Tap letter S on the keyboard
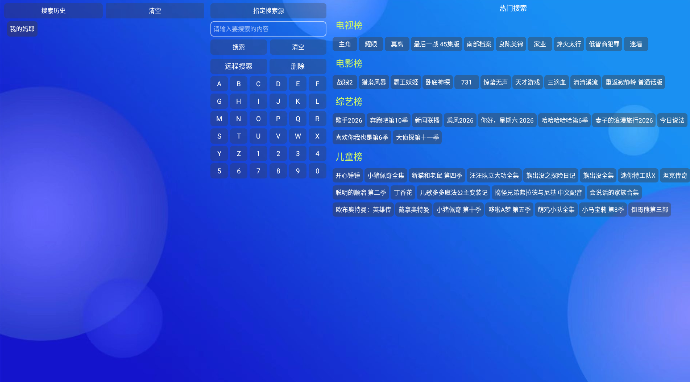The height and width of the screenshot is (382, 690). [219, 136]
